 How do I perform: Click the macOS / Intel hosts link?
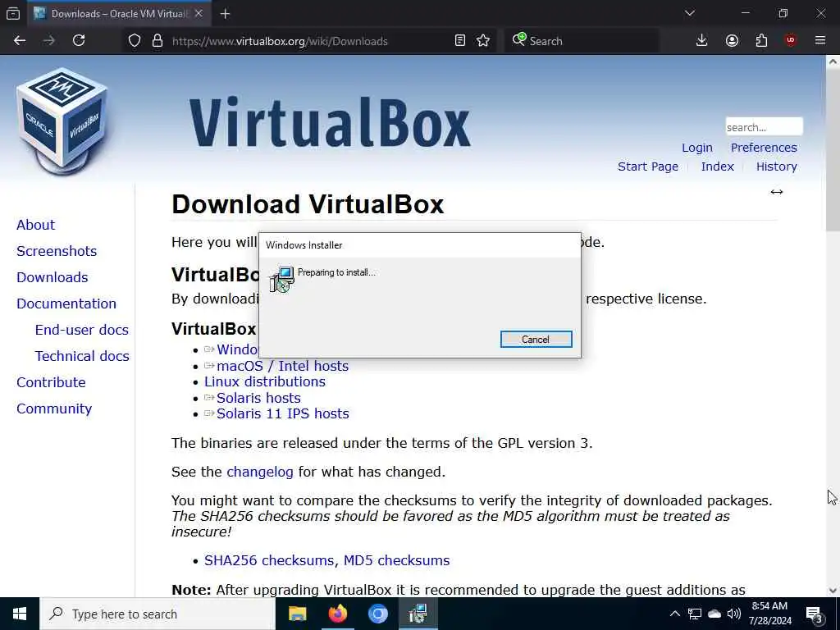point(282,366)
